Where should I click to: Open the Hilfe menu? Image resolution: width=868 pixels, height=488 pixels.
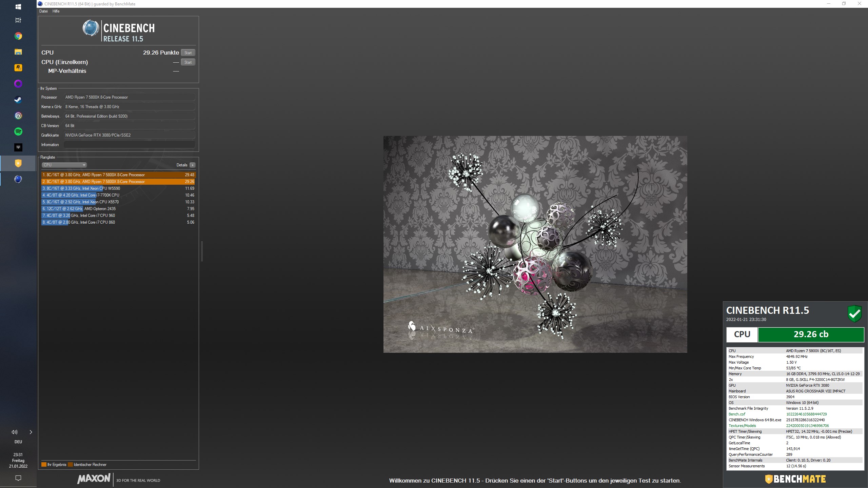[56, 11]
